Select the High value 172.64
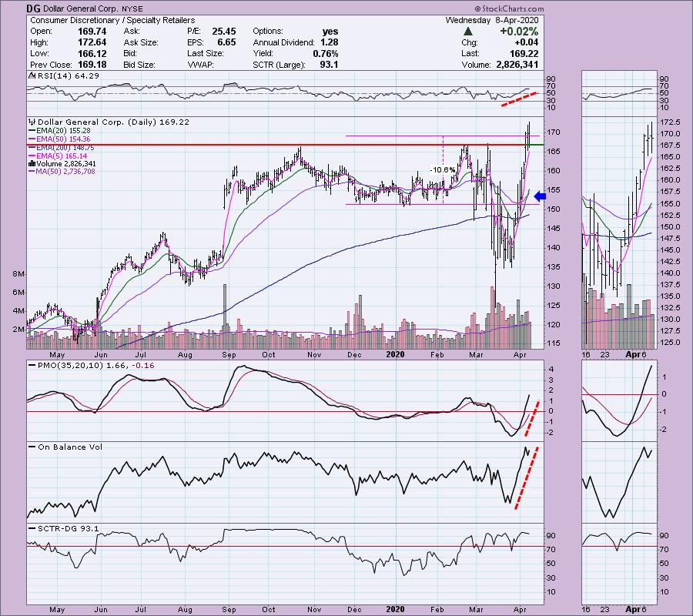 coord(92,42)
